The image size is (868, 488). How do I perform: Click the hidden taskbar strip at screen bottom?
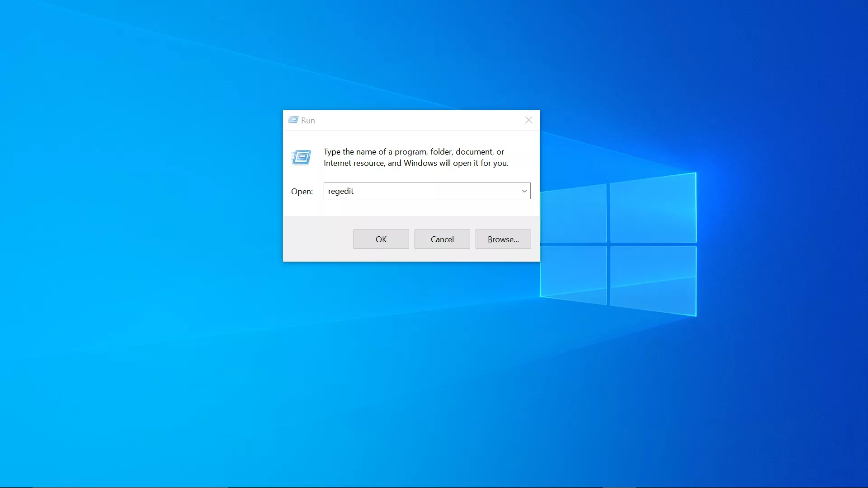434,487
